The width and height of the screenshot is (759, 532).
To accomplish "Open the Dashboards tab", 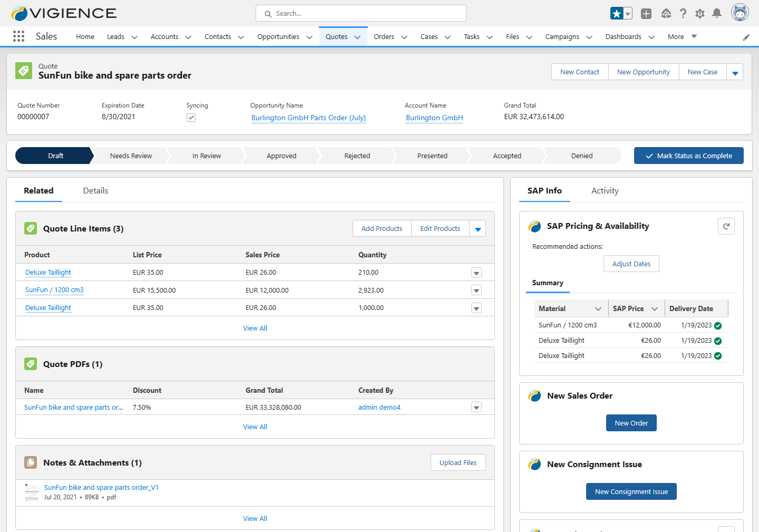I will 623,37.
